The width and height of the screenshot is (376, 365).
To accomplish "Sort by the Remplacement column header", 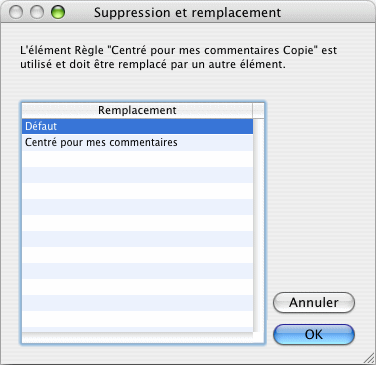I will click(x=137, y=110).
